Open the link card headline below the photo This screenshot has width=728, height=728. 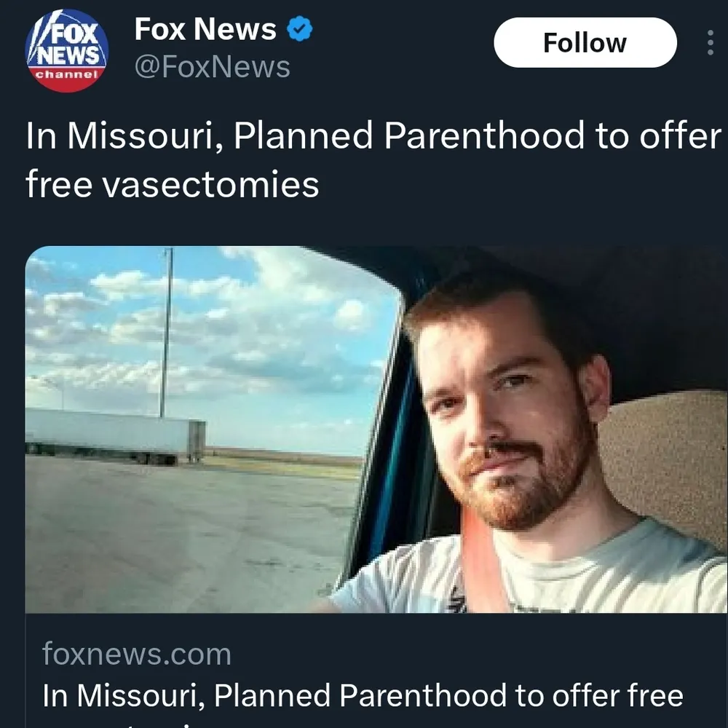click(363, 696)
